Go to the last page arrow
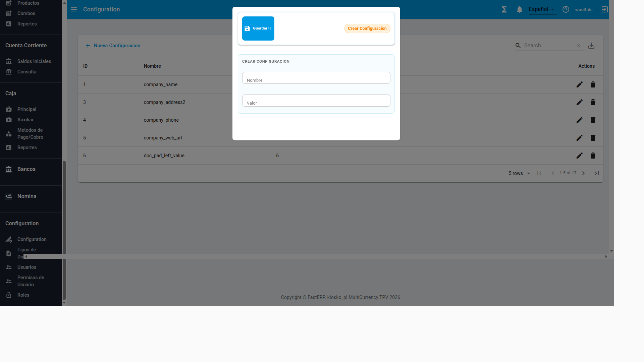The image size is (644, 362). point(597,173)
